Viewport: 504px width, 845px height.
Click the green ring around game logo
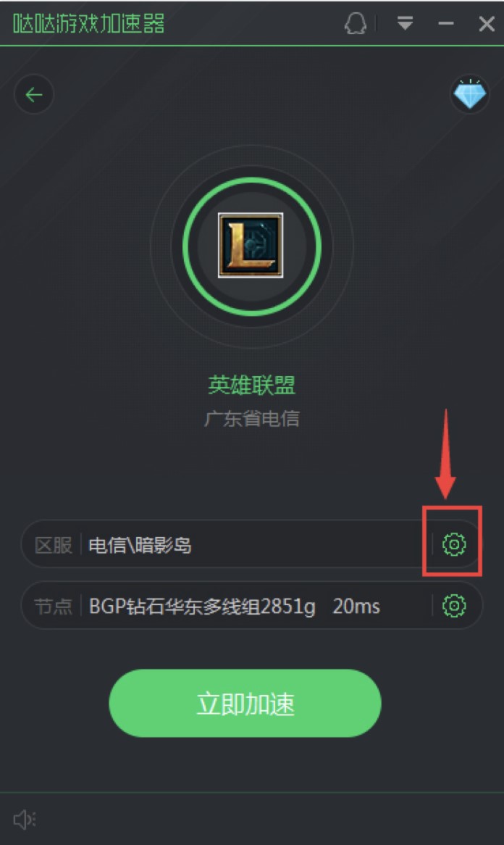[251, 180]
